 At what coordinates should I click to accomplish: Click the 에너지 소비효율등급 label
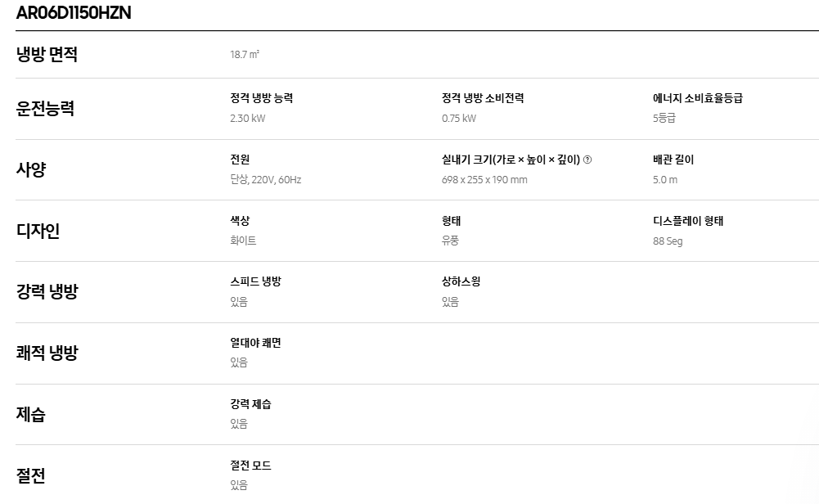coord(698,98)
